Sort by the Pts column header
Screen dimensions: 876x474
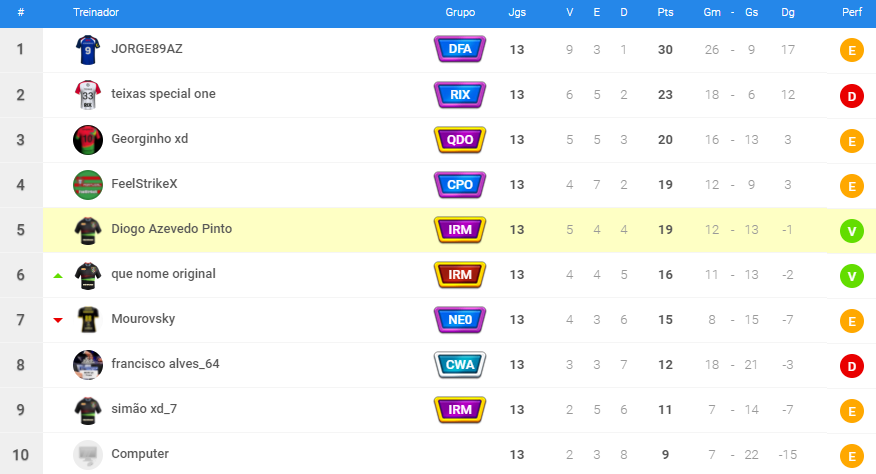click(665, 12)
